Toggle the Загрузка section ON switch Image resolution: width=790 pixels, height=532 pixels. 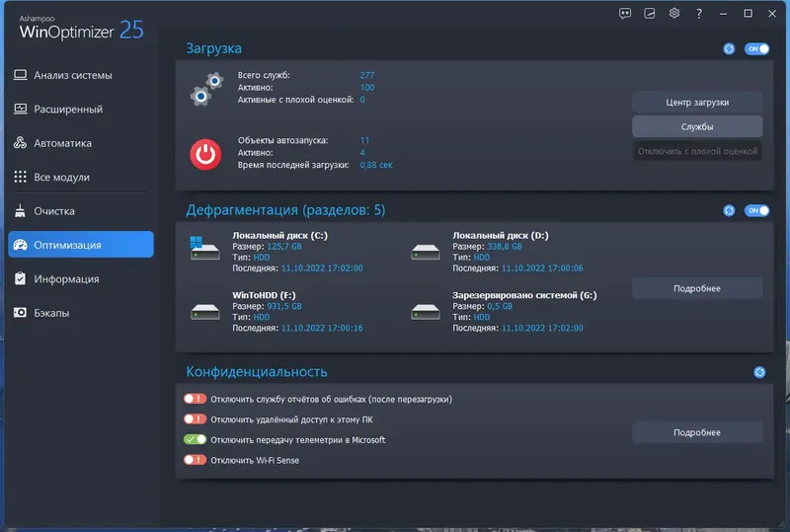[756, 49]
